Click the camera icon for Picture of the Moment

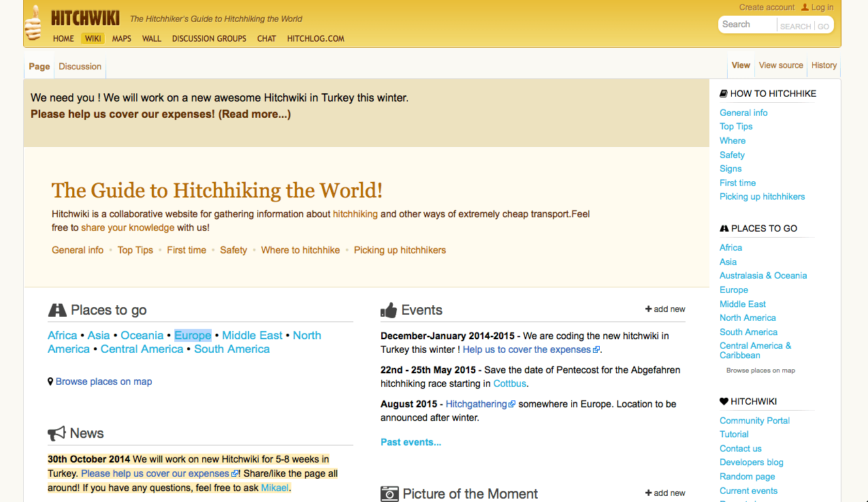pos(389,493)
